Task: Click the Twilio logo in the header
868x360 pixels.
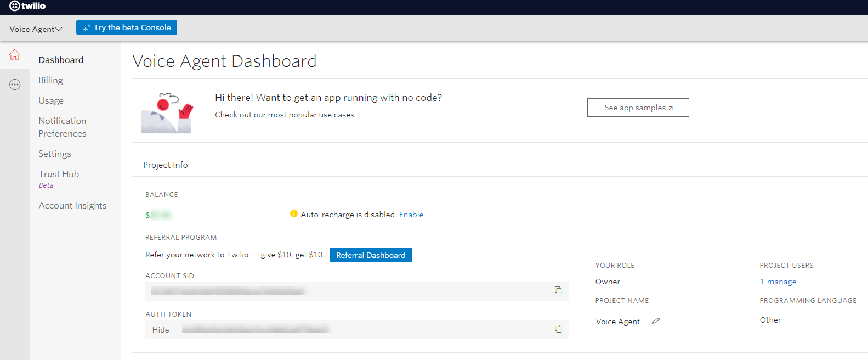Action: tap(27, 6)
